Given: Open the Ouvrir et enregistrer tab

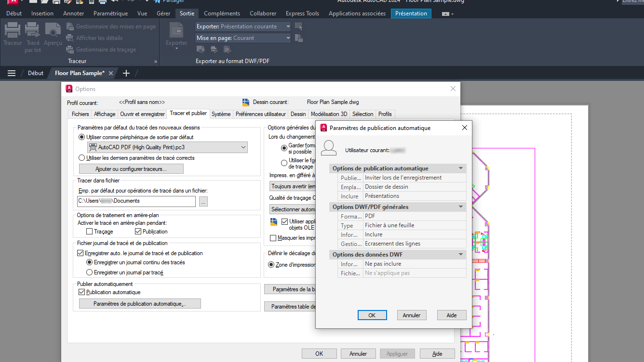Looking at the screenshot, I should (142, 114).
